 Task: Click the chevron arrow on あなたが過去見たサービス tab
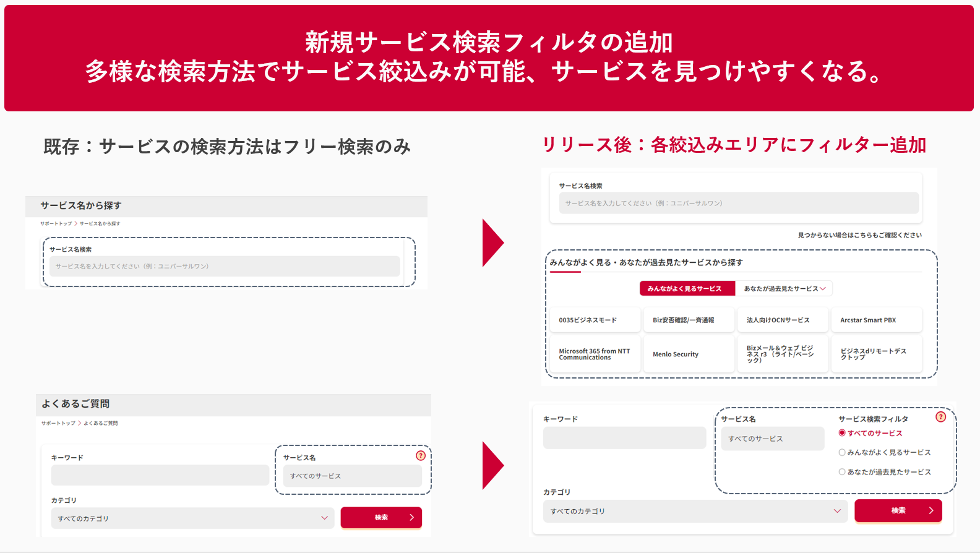pos(823,289)
